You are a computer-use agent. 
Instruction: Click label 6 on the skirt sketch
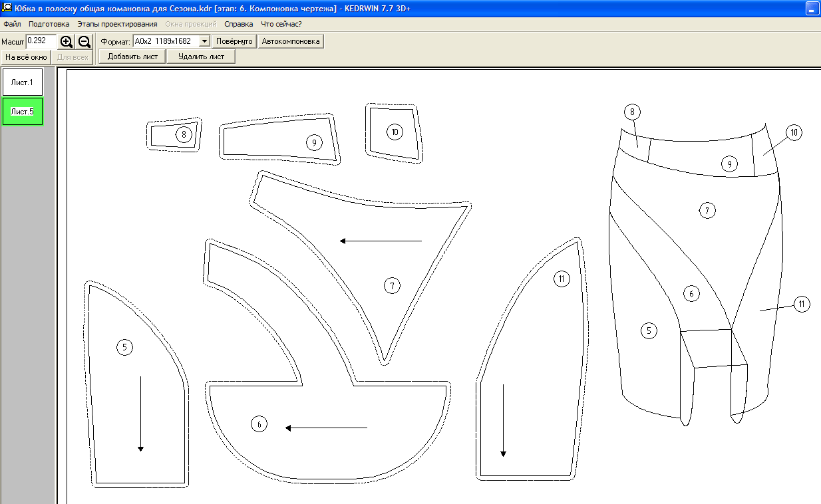[691, 293]
